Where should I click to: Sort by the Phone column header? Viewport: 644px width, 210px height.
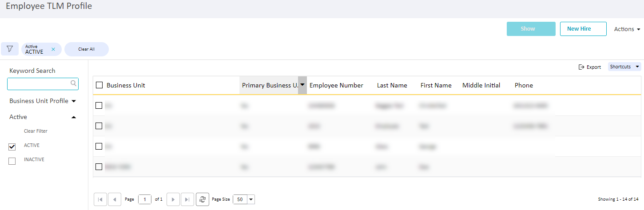click(524, 85)
